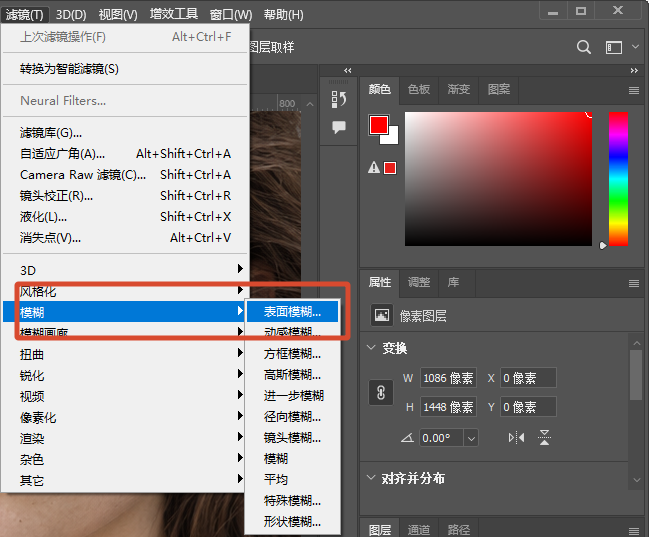Open the 滤镜(T) menu
The image size is (649, 537).
coord(24,15)
